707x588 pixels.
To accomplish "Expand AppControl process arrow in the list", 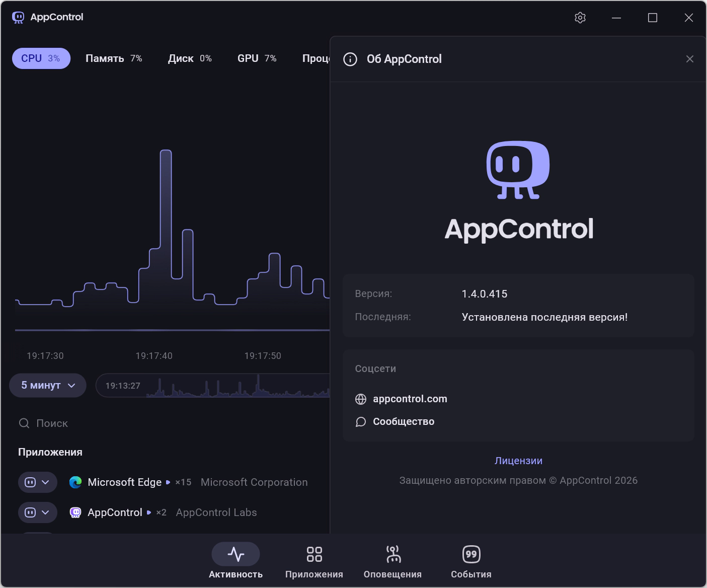I will (x=149, y=512).
